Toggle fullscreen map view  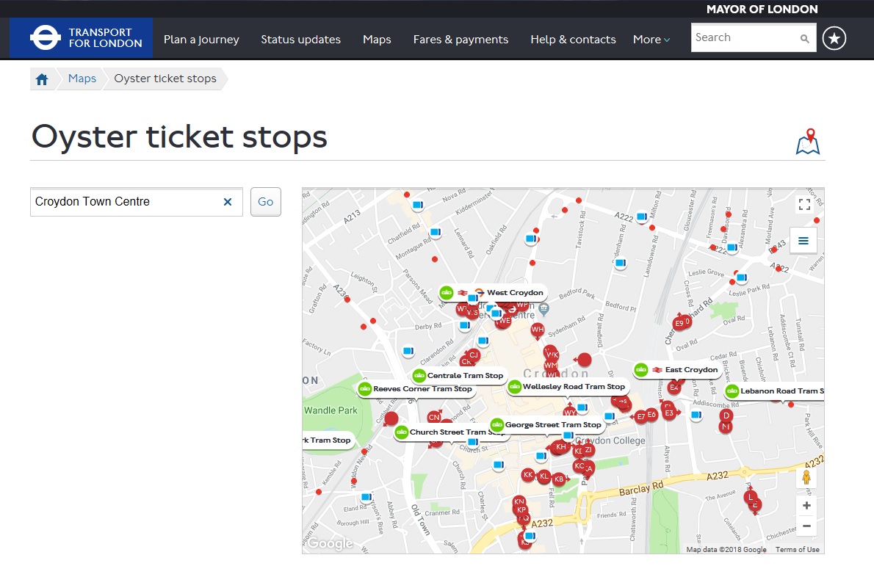click(803, 205)
